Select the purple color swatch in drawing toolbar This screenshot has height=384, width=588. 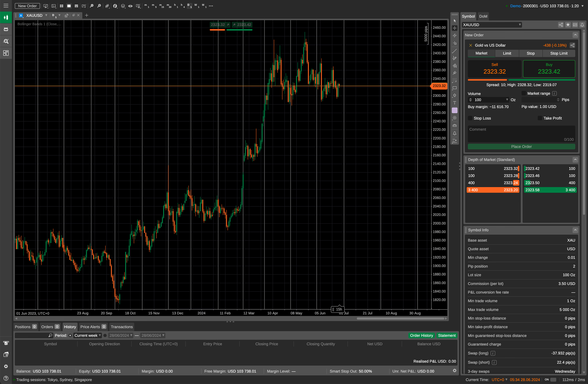(455, 110)
